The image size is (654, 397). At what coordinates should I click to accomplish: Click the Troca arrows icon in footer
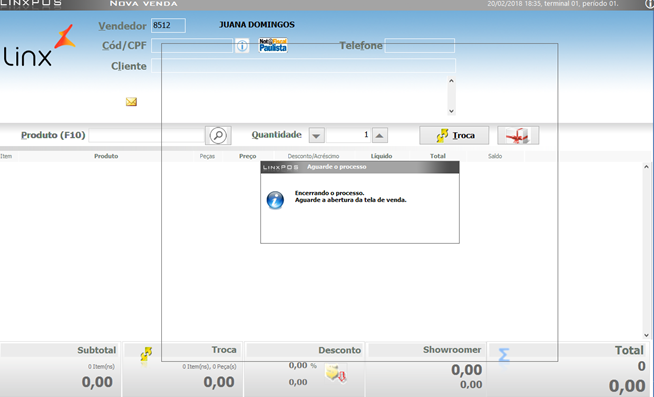[146, 354]
